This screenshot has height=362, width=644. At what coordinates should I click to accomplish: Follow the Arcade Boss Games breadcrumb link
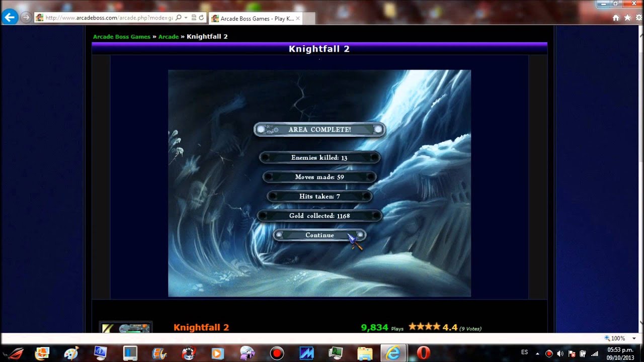(x=122, y=37)
